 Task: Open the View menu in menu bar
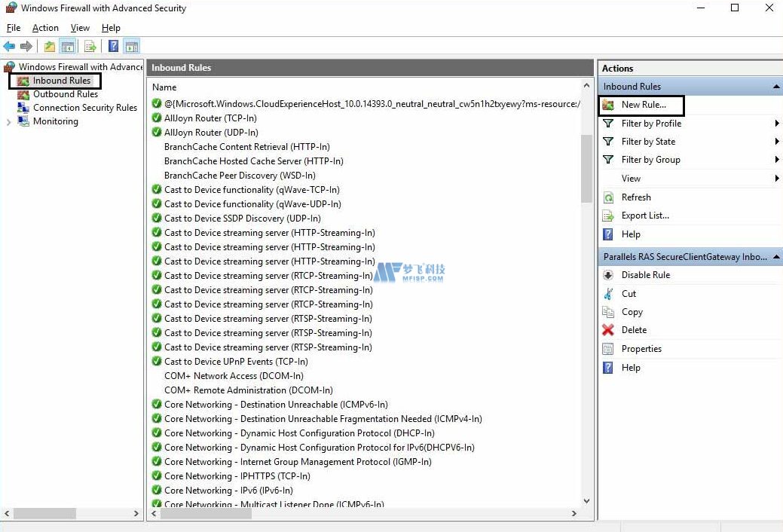click(80, 28)
